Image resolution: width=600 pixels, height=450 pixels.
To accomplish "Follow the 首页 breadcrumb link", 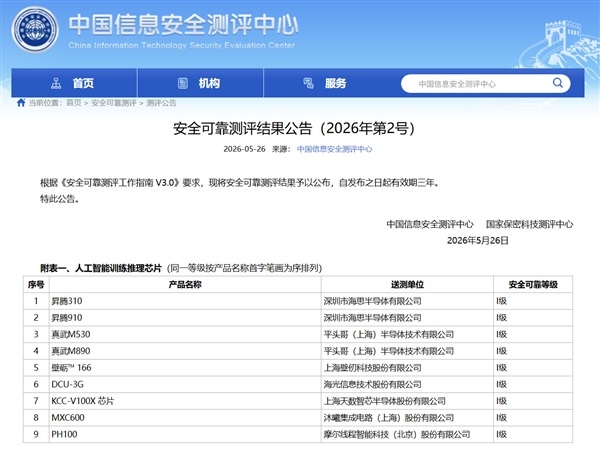I will [x=73, y=103].
